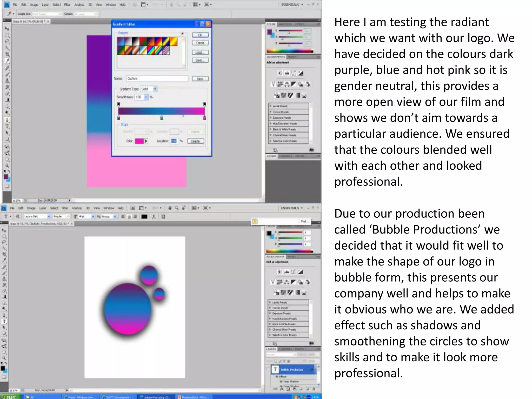Toggle visibility of layer Effects
The image size is (532, 399).
click(277, 376)
